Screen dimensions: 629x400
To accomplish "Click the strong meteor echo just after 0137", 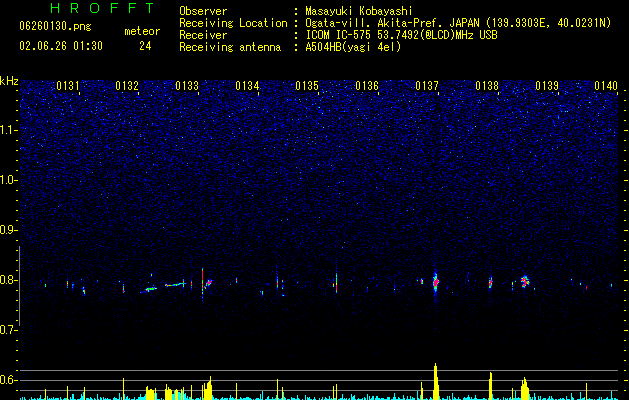I will tap(436, 282).
